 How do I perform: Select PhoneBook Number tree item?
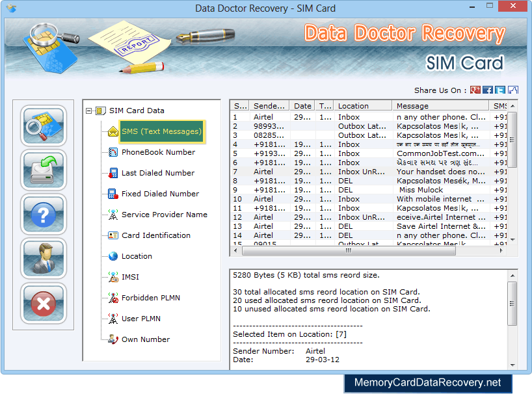(159, 152)
